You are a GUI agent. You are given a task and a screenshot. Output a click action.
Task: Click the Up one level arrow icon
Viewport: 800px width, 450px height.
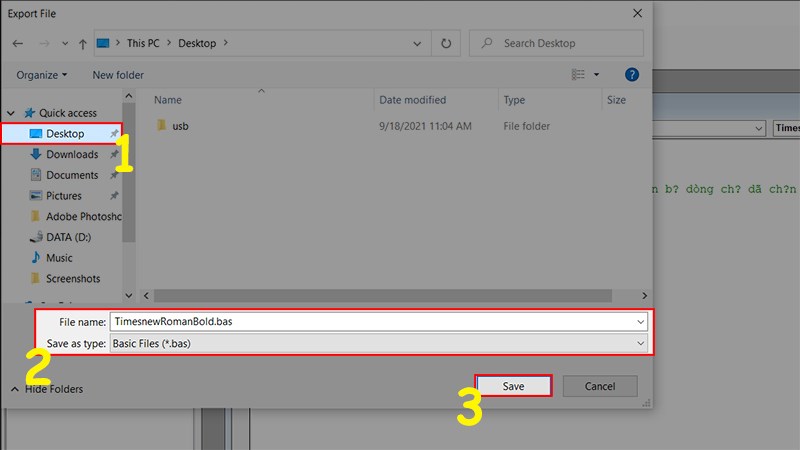(82, 44)
